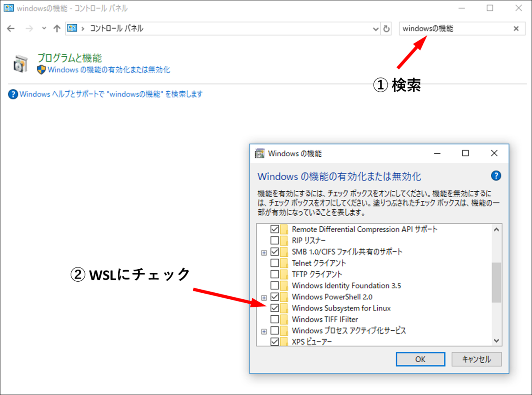Toggle Windows PowerShell 2.0 checkbox

275,297
